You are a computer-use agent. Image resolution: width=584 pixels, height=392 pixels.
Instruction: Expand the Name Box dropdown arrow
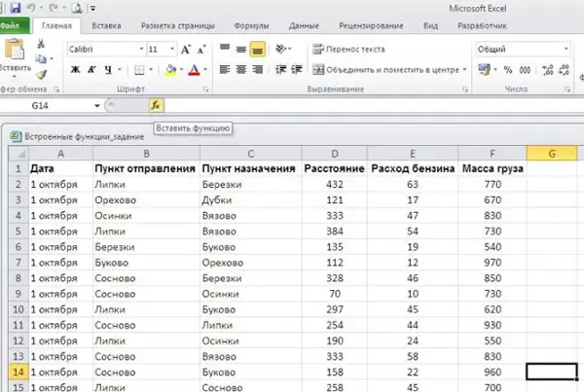pos(96,106)
